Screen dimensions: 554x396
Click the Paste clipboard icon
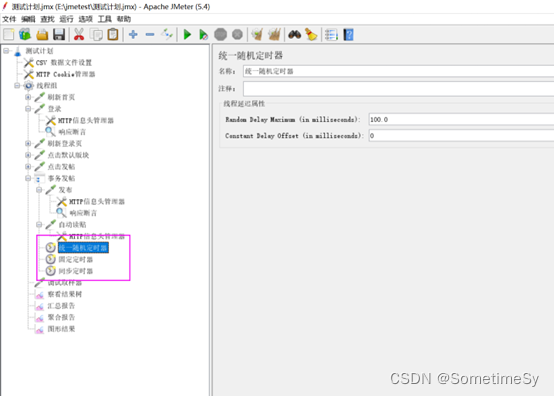113,35
